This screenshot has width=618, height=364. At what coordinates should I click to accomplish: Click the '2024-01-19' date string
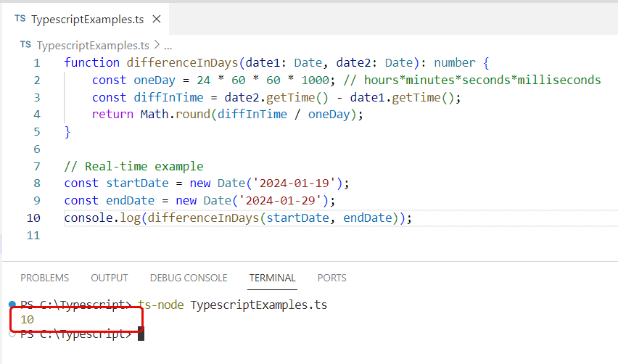pos(294,183)
